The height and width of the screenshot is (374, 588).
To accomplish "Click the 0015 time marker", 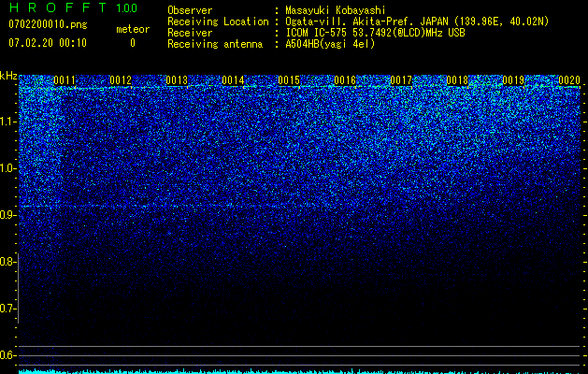I will pyautogui.click(x=289, y=80).
